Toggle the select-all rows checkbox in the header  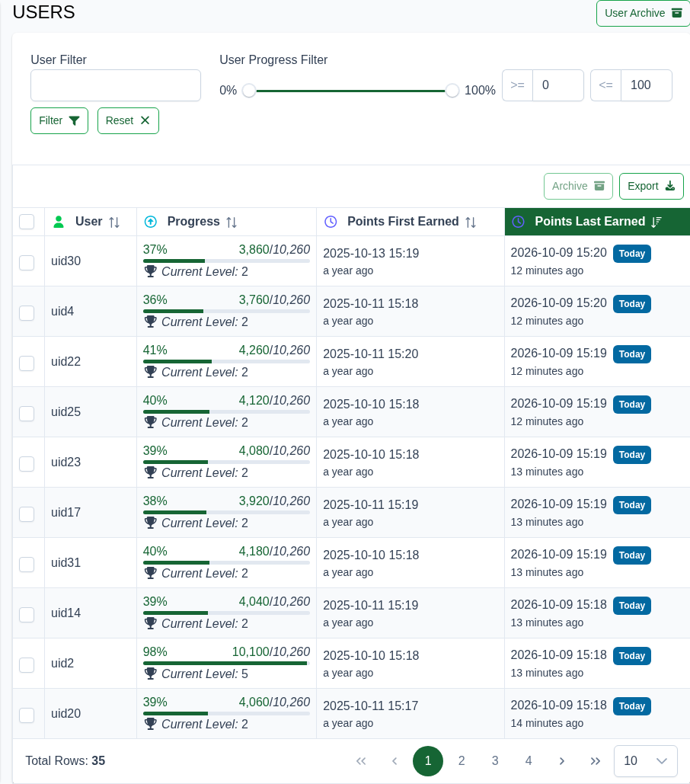pyautogui.click(x=27, y=222)
